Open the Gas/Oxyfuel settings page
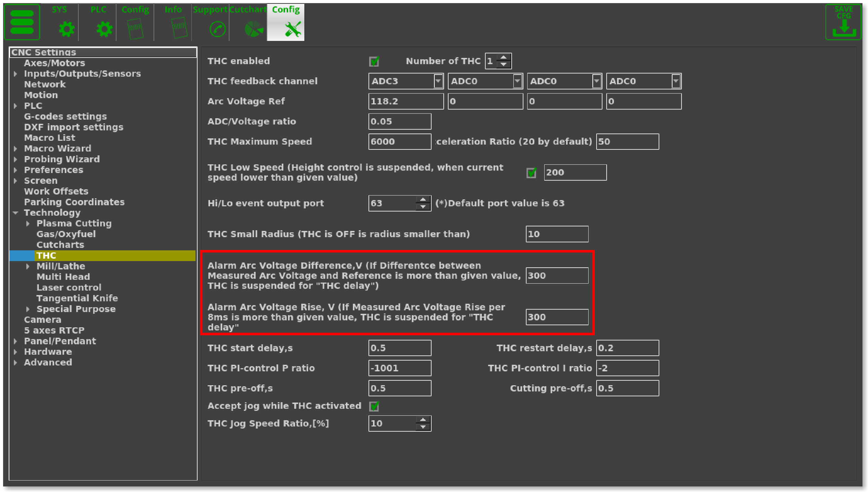Screen dimensions: 868x492 (66, 234)
